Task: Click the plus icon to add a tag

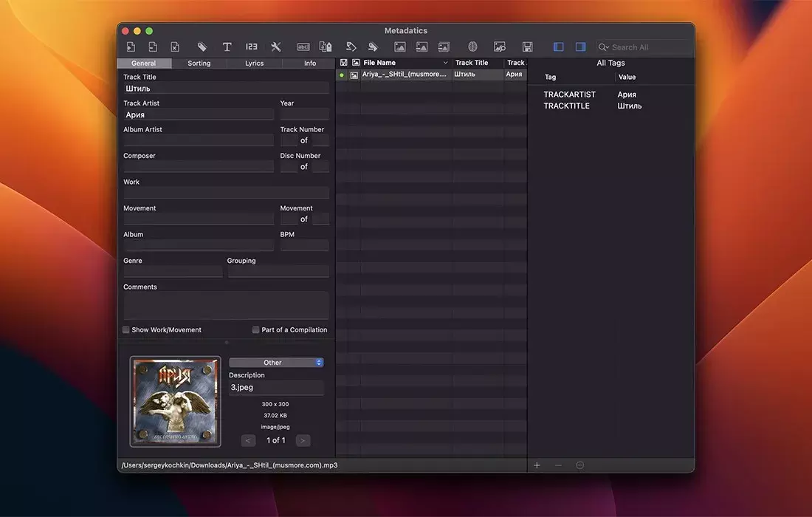Action: tap(537, 465)
